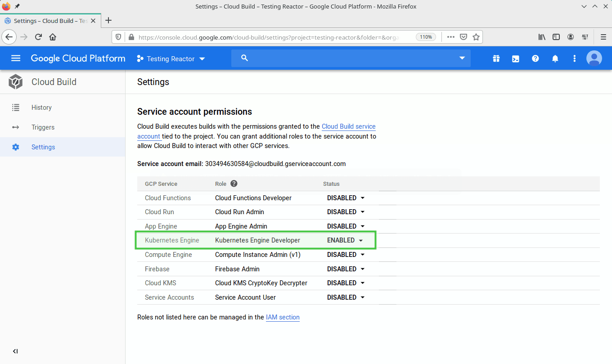Click the Status column header
This screenshot has height=364, width=612.
tap(331, 184)
